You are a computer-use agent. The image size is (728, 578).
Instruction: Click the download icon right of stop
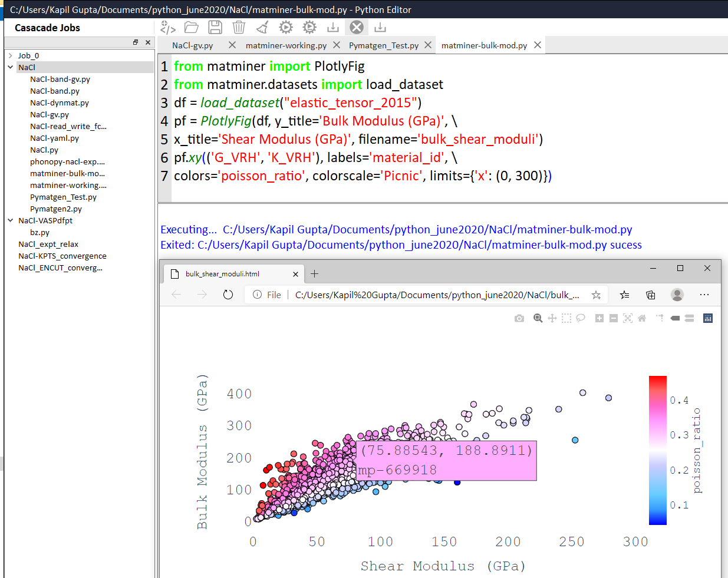point(380,27)
